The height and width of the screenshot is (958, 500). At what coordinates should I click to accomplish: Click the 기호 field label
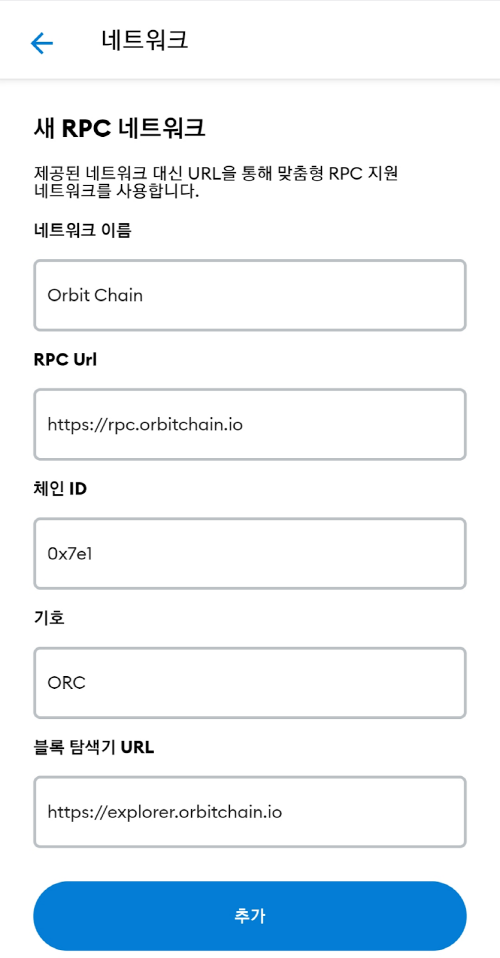(50, 618)
